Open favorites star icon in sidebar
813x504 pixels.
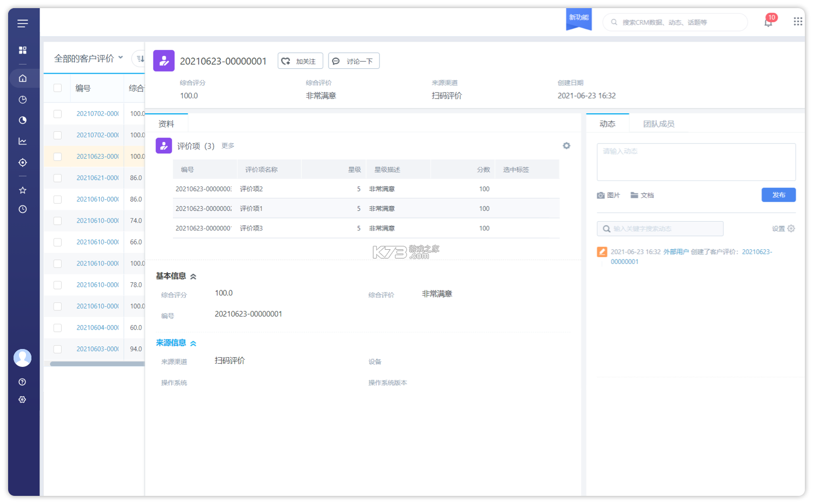click(23, 190)
